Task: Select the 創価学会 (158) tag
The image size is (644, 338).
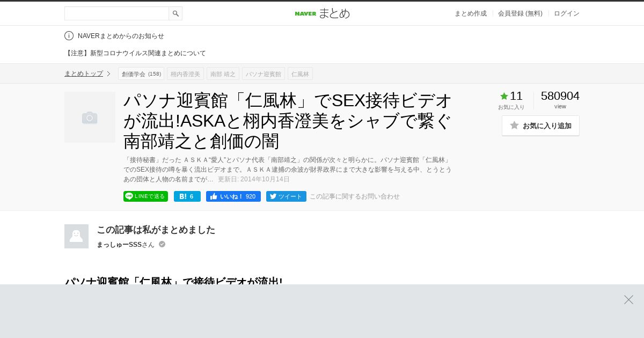Action: pos(141,74)
